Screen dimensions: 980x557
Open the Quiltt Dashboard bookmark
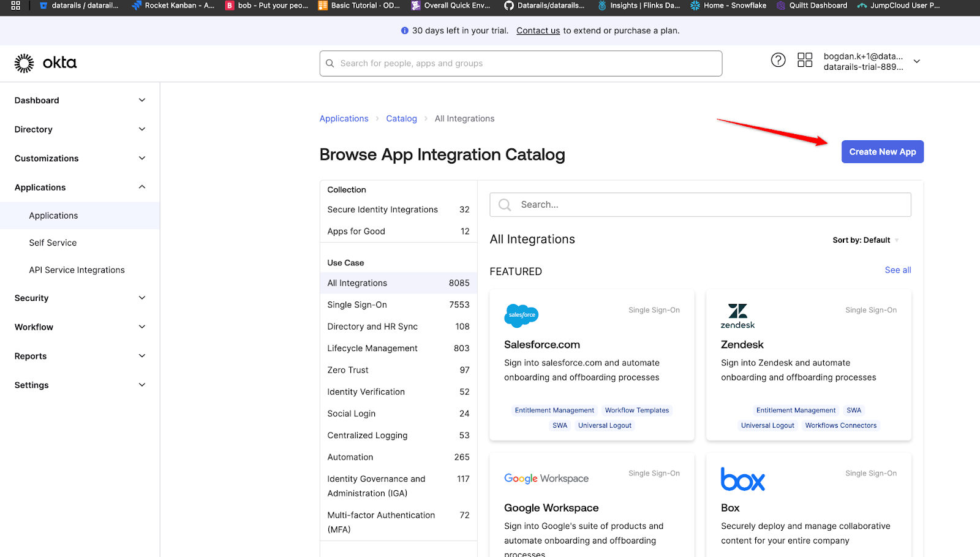pyautogui.click(x=812, y=6)
